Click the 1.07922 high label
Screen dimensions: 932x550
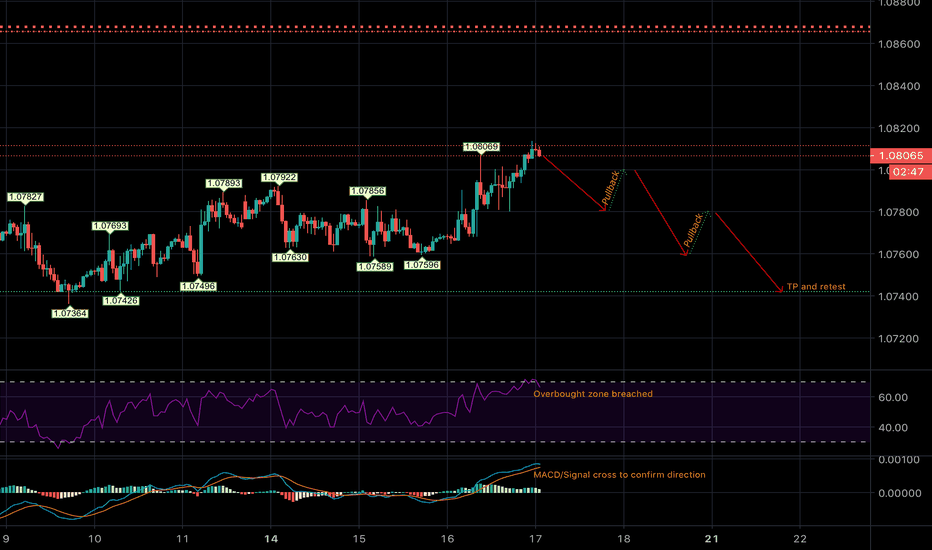tap(279, 177)
